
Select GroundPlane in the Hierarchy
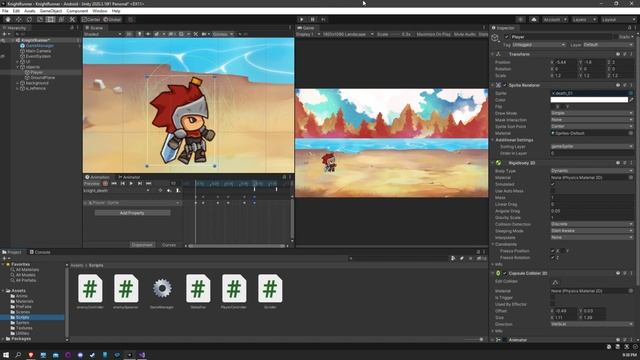42,78
